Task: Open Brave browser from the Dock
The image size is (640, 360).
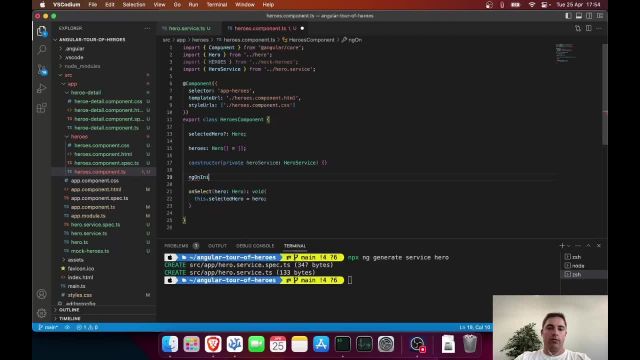Action: point(213,344)
